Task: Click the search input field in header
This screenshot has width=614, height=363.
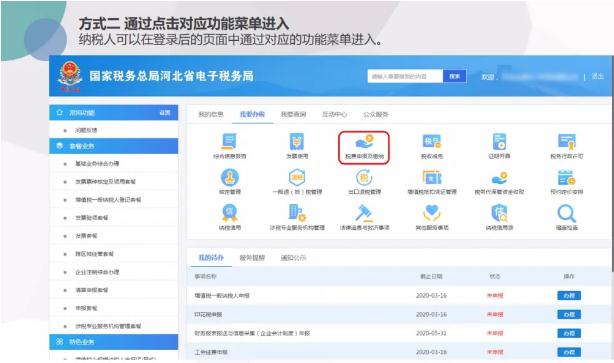Action: pos(405,76)
